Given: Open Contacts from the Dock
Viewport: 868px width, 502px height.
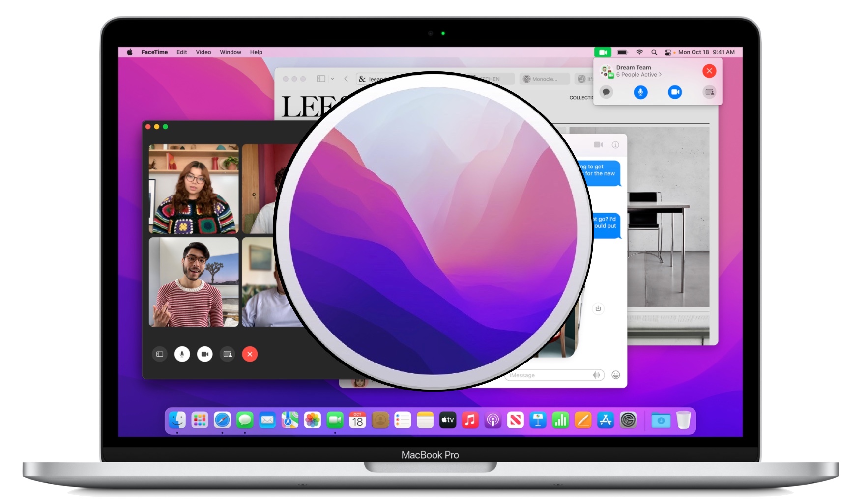Looking at the screenshot, I should [380, 420].
